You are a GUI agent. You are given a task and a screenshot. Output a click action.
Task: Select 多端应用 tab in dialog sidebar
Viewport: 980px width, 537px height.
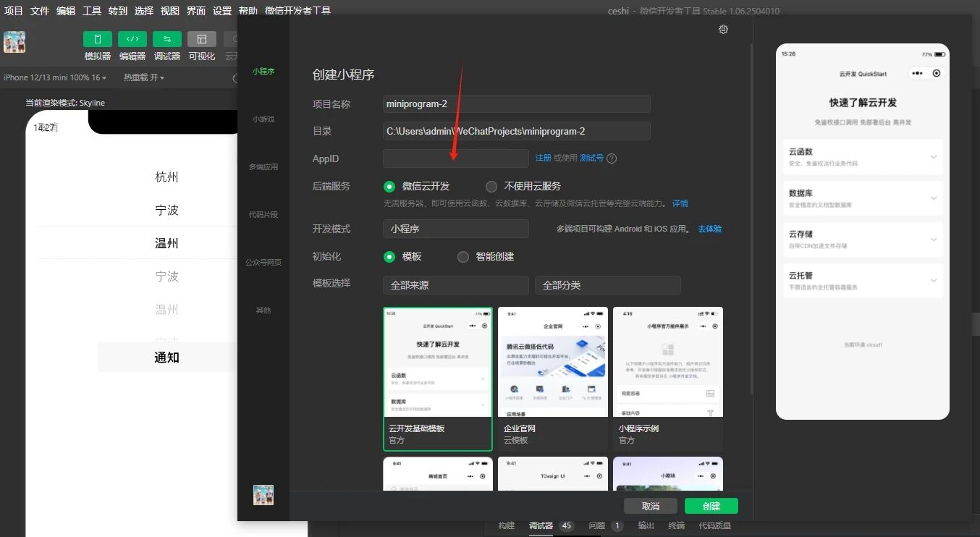263,166
